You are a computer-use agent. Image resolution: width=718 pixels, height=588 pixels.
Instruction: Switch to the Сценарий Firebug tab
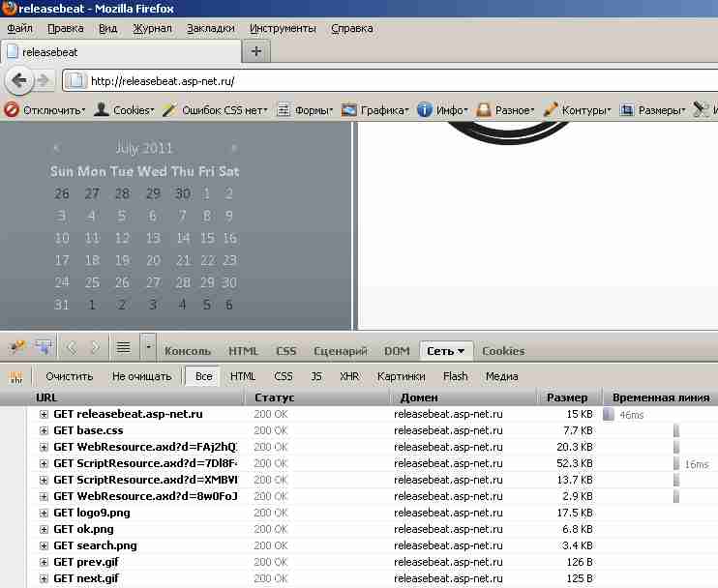click(341, 351)
